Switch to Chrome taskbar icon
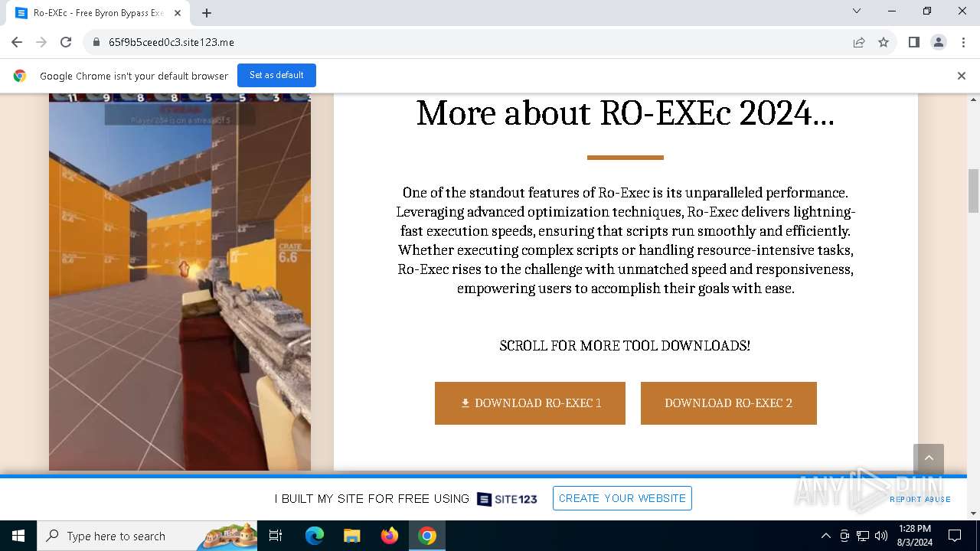Image resolution: width=980 pixels, height=551 pixels. click(427, 536)
